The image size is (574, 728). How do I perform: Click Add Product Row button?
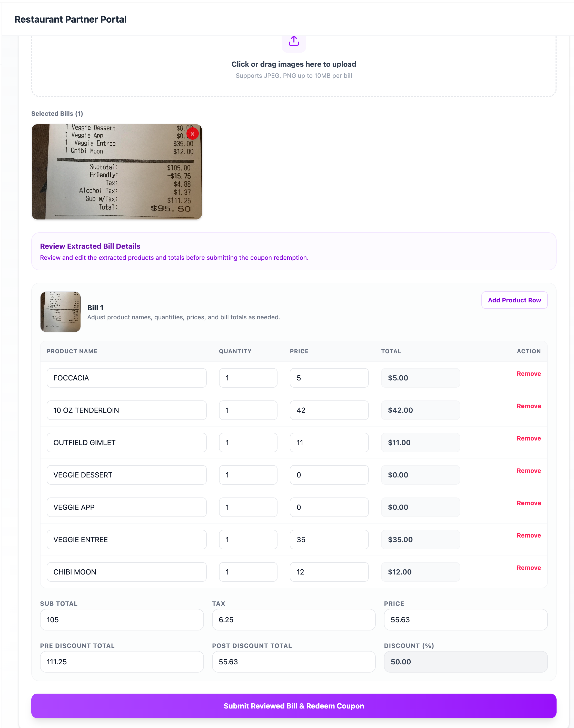[514, 300]
